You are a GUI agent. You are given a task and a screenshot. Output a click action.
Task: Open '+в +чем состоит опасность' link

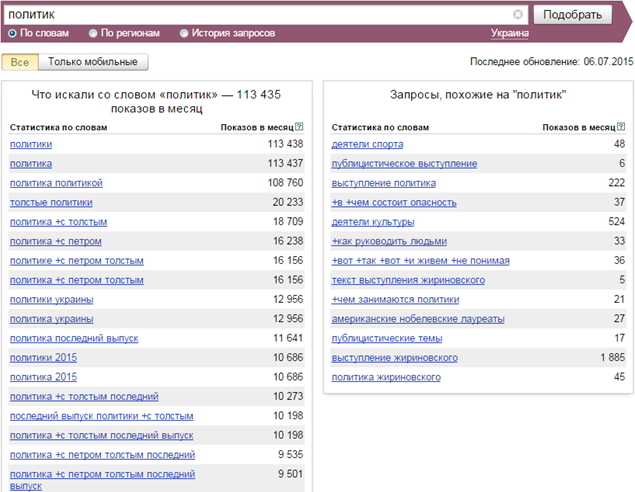pos(394,202)
